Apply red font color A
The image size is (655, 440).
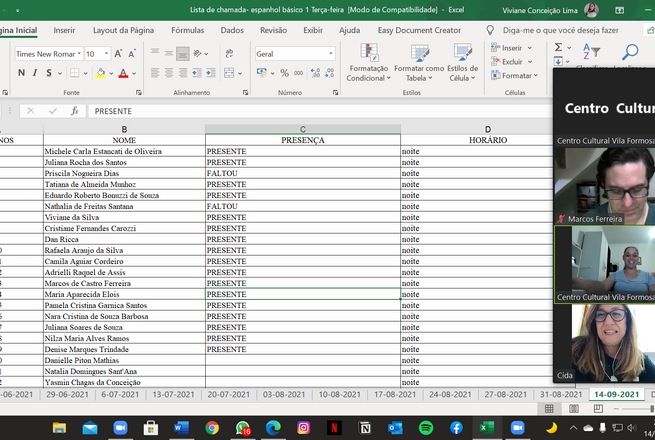tap(123, 73)
